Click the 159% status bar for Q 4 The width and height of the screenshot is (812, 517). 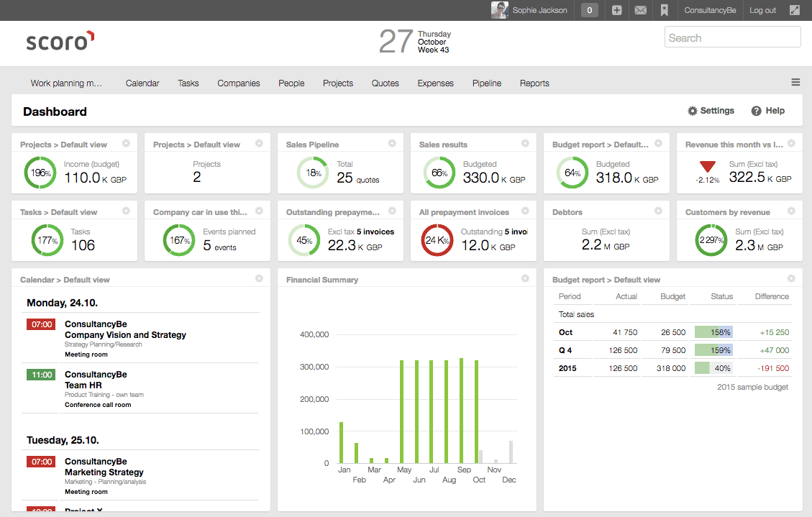pos(713,350)
